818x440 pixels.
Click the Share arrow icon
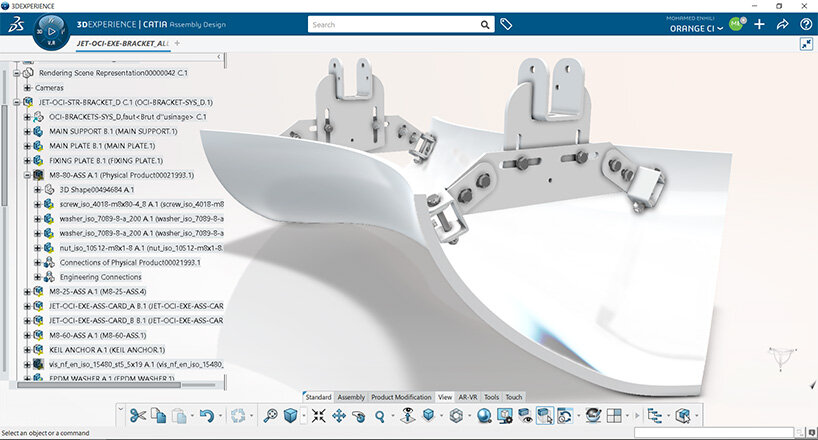click(783, 24)
